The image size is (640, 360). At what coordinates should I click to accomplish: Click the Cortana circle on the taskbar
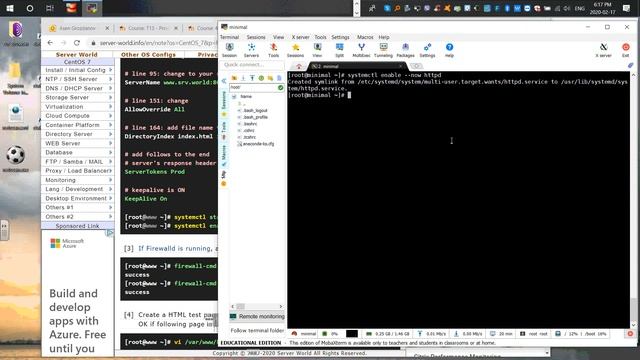[x=30, y=8]
